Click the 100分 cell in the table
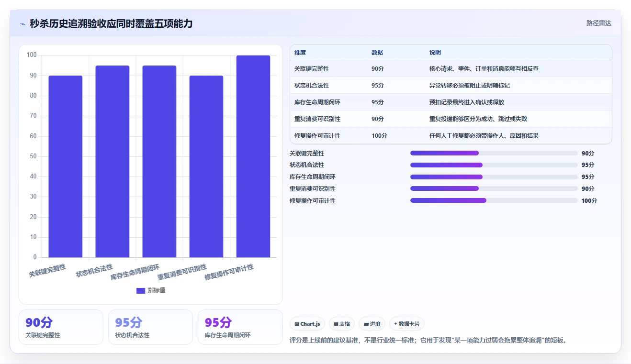 coord(379,136)
